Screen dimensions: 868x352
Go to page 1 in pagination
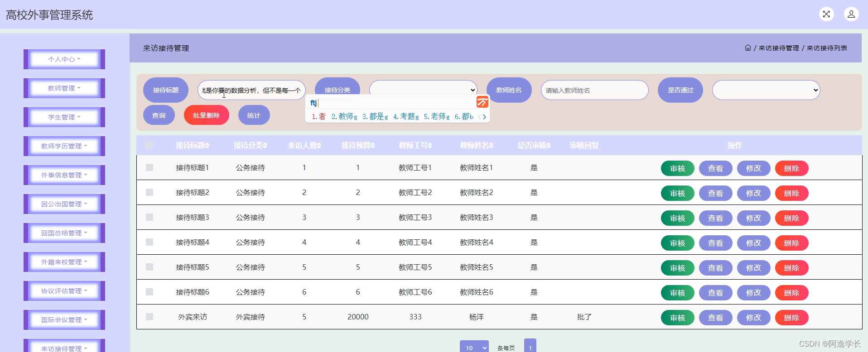pos(530,346)
